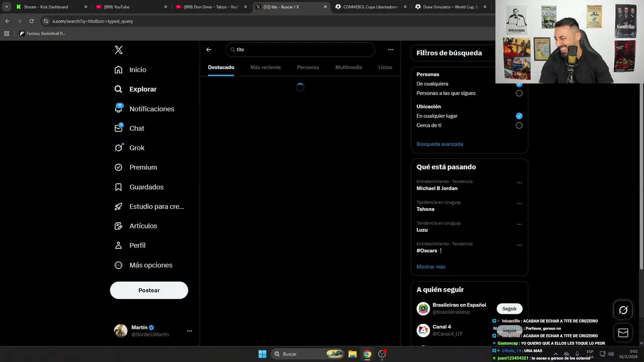Switch to Draw Simulator World Cup tab

(x=449, y=7)
